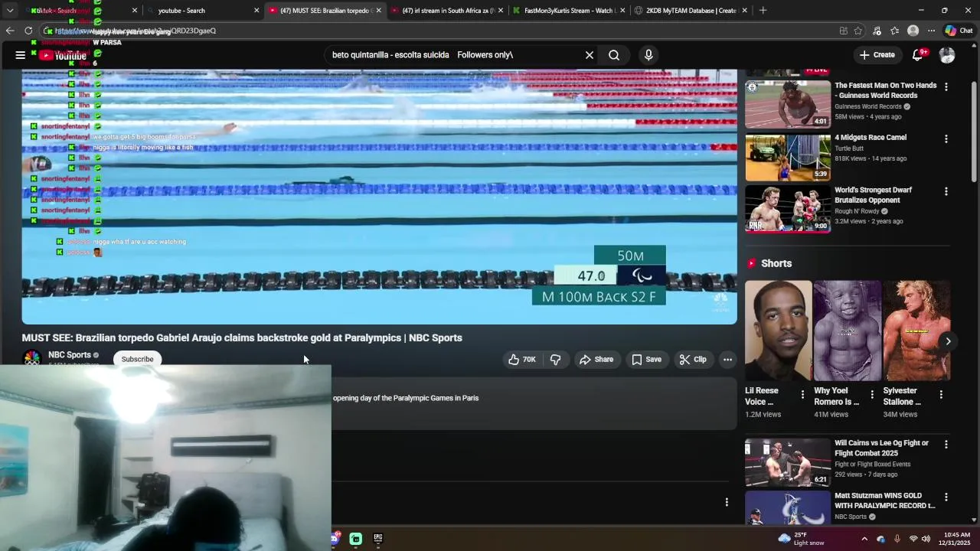Share the Gabriel Araujo video

596,360
